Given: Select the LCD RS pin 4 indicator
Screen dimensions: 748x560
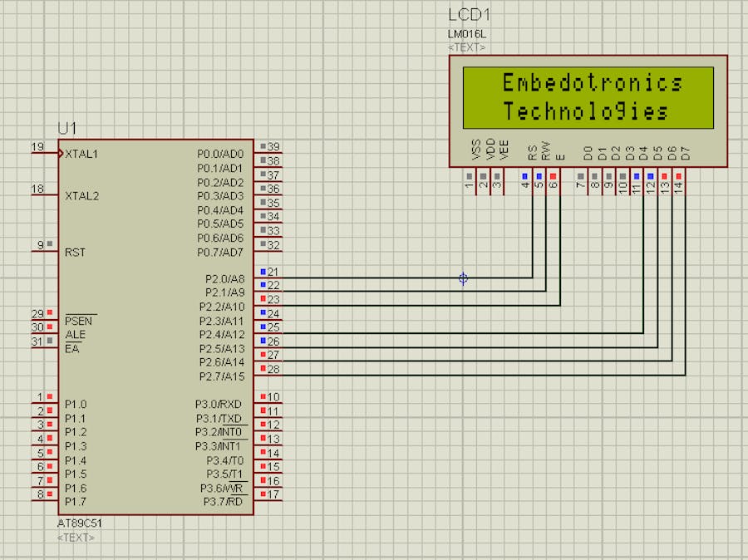Looking at the screenshot, I should pos(524,176).
